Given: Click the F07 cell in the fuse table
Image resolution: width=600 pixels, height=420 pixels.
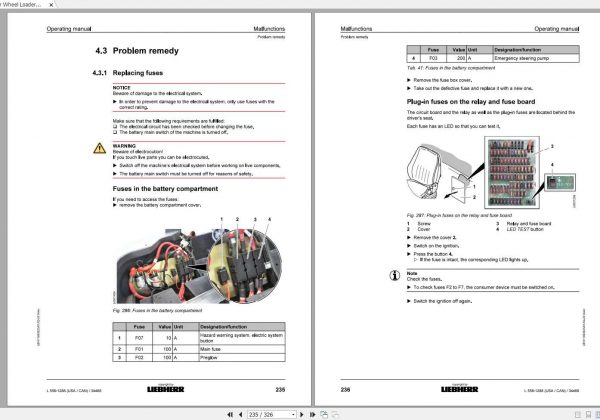Looking at the screenshot, I should coord(139,338).
